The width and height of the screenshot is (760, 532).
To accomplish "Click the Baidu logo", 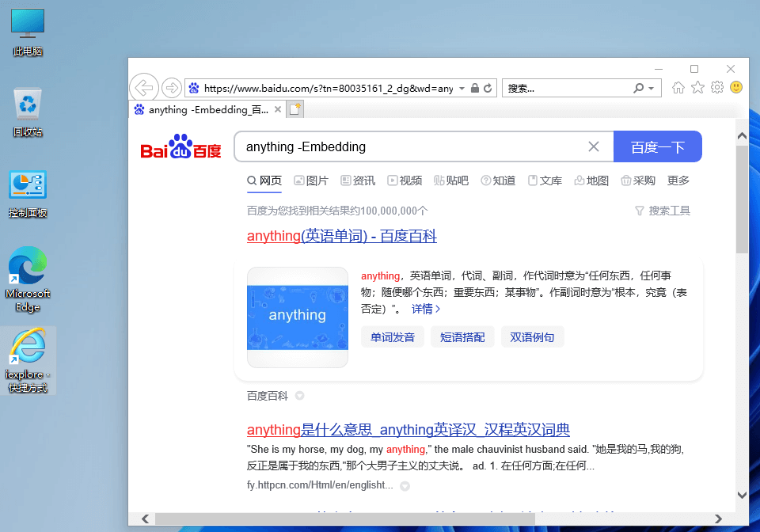I will coord(180,146).
